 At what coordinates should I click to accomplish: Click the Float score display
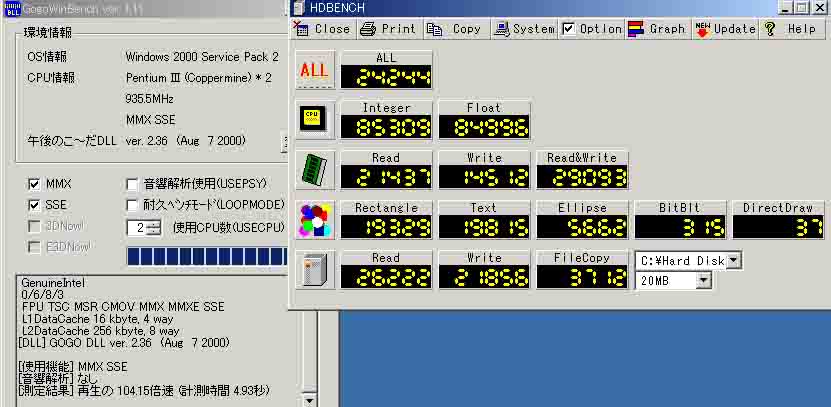coord(484,127)
